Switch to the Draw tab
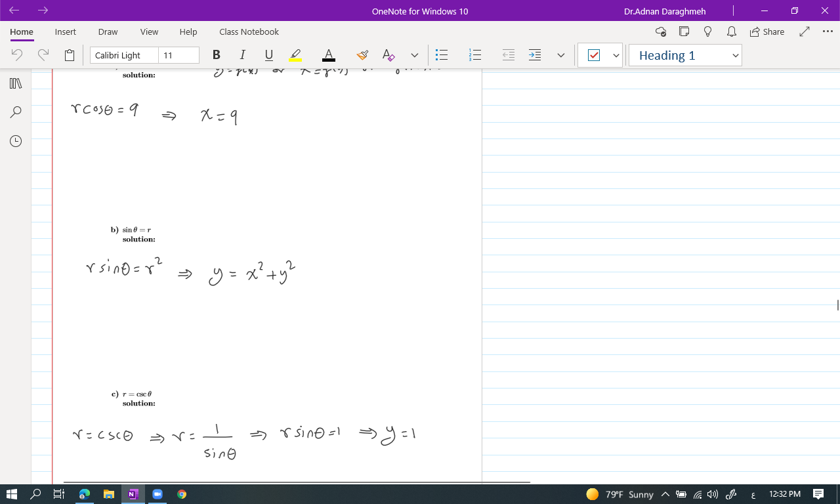The width and height of the screenshot is (840, 504). pos(108,31)
